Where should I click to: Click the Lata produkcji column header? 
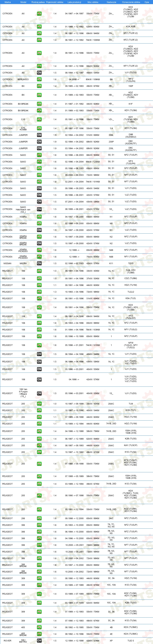[x=74, y=2]
